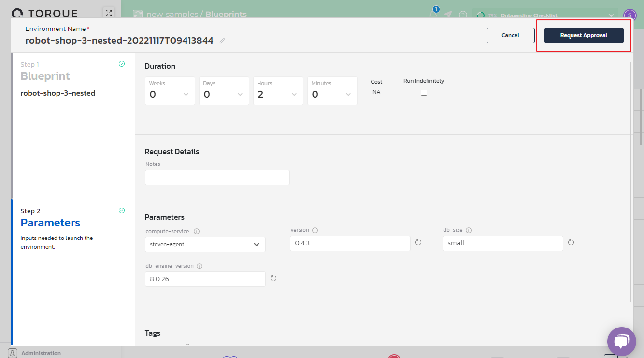
Task: Select the Step 2 Parameters step
Action: pyautogui.click(x=50, y=223)
